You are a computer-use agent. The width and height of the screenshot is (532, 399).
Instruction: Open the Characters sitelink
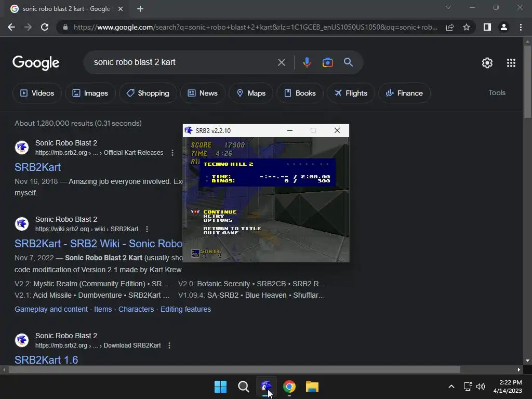(x=136, y=309)
